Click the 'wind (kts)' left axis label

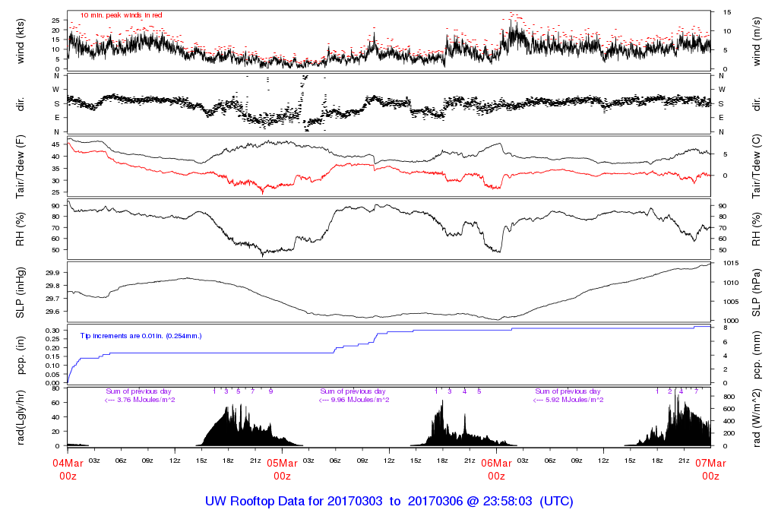[x=21, y=41]
